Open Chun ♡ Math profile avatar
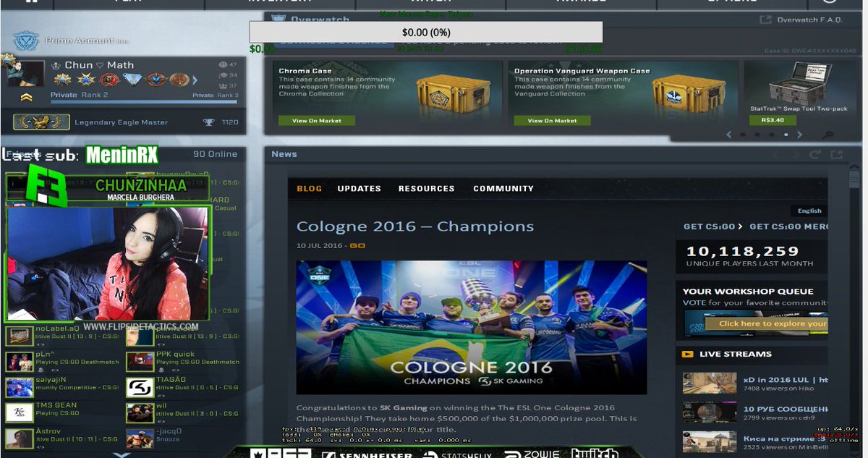 click(x=26, y=73)
